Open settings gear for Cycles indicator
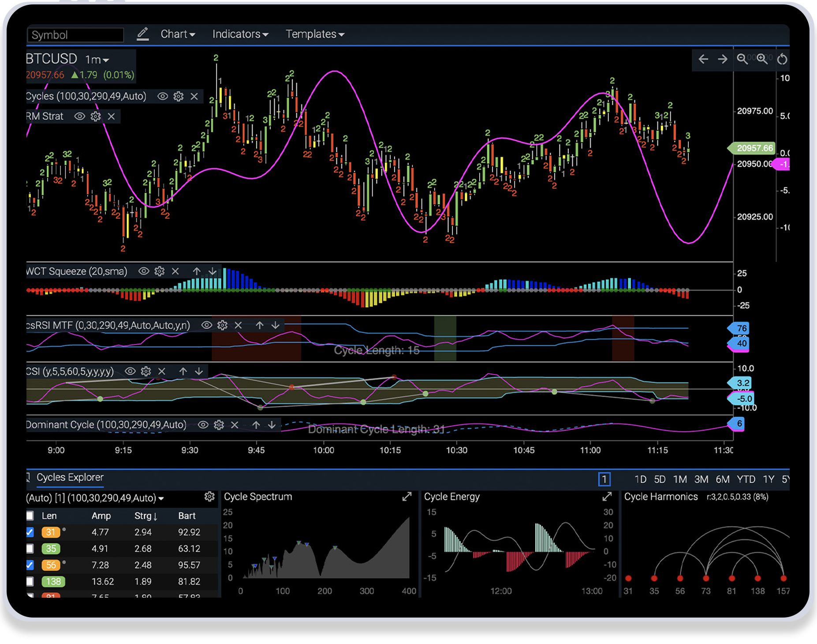The image size is (817, 644). point(178,96)
